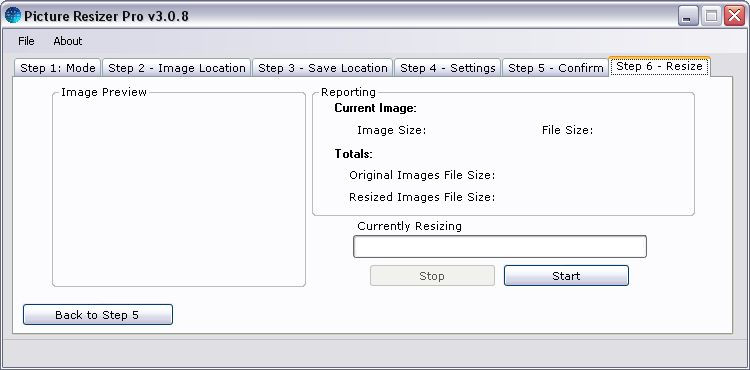Click inside the Image Preview pane
Image resolution: width=750 pixels, height=370 pixels.
179,191
